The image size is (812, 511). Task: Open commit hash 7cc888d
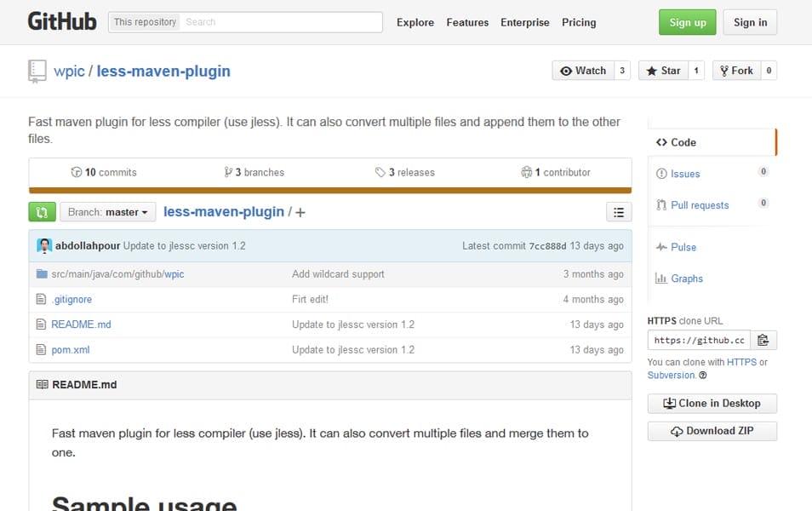(x=547, y=246)
